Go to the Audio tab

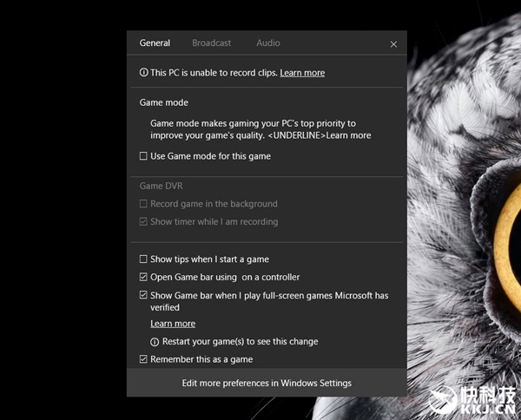[267, 43]
